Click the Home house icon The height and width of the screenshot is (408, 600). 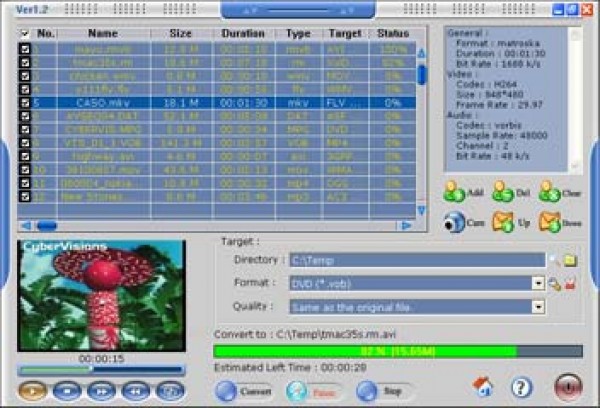(x=482, y=387)
